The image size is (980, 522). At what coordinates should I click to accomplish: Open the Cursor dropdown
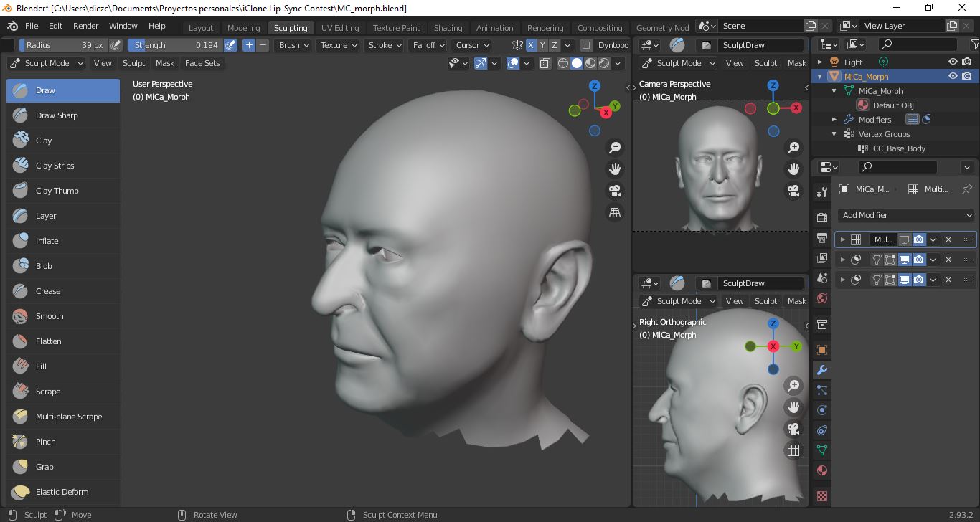click(x=472, y=45)
